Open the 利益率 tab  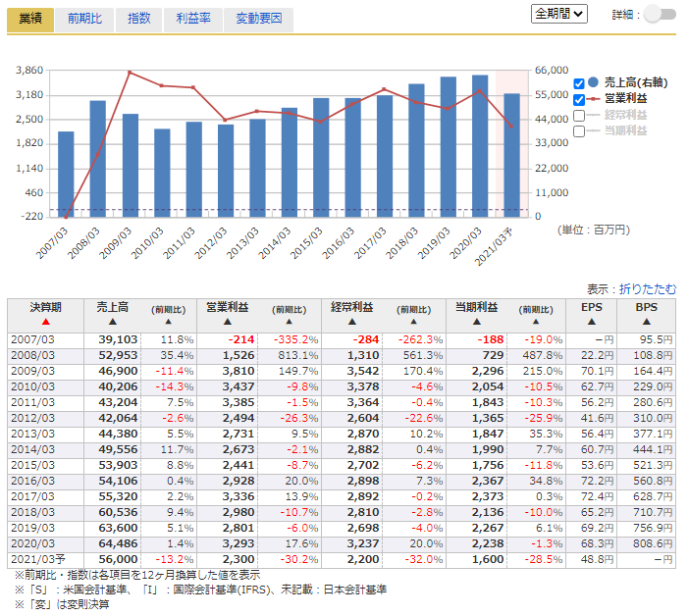click(192, 19)
